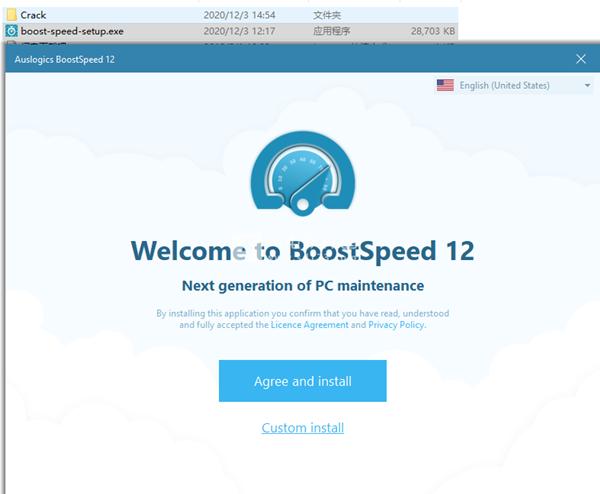Close the Auslogics BoostSpeed 12 installer
Image resolution: width=600 pixels, height=494 pixels.
pyautogui.click(x=580, y=59)
